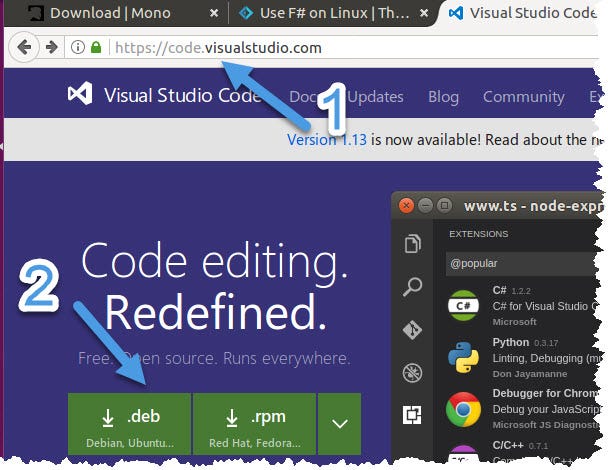This screenshot has width=608, height=470.
Task: Select the Debugger for Chrome icon
Action: [463, 409]
